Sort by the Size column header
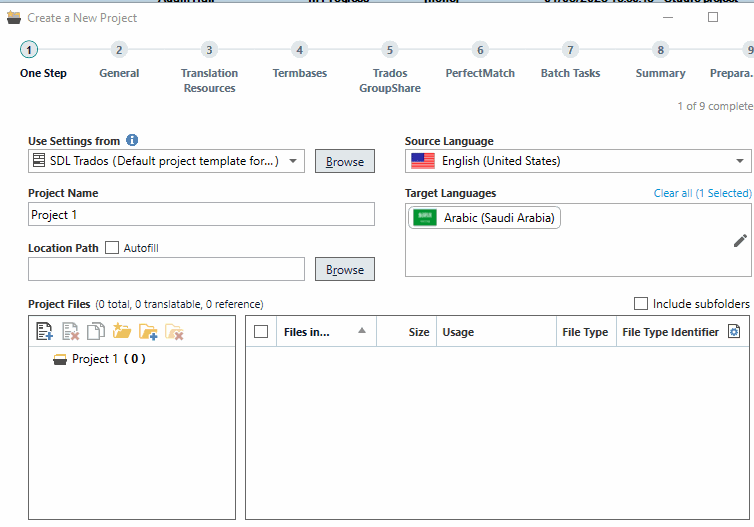The height and width of the screenshot is (527, 754). tap(406, 332)
